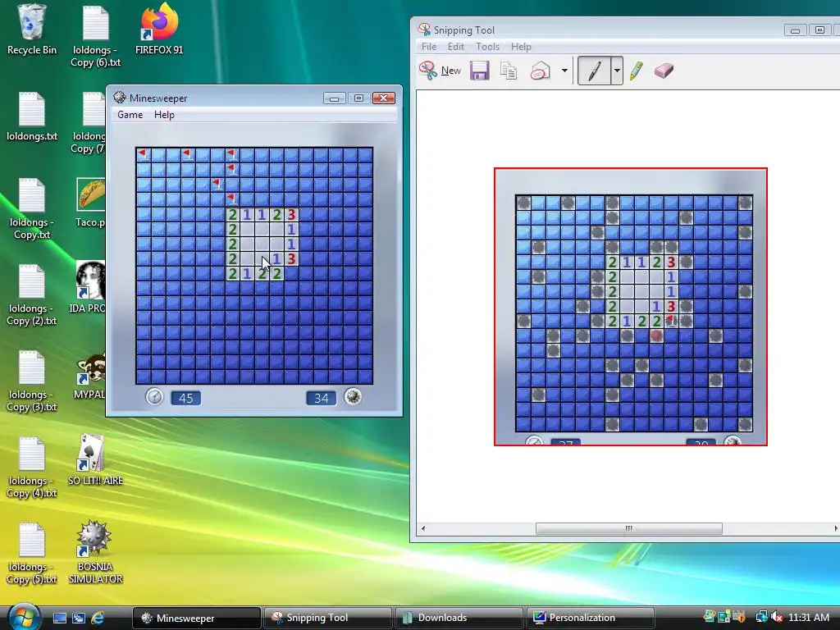840x630 pixels.
Task: Select the MYPAL raccoon desktop shortcut
Action: pyautogui.click(x=90, y=375)
